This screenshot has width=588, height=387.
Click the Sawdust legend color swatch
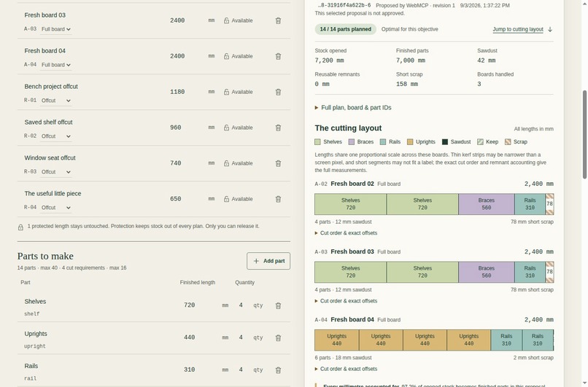click(445, 142)
